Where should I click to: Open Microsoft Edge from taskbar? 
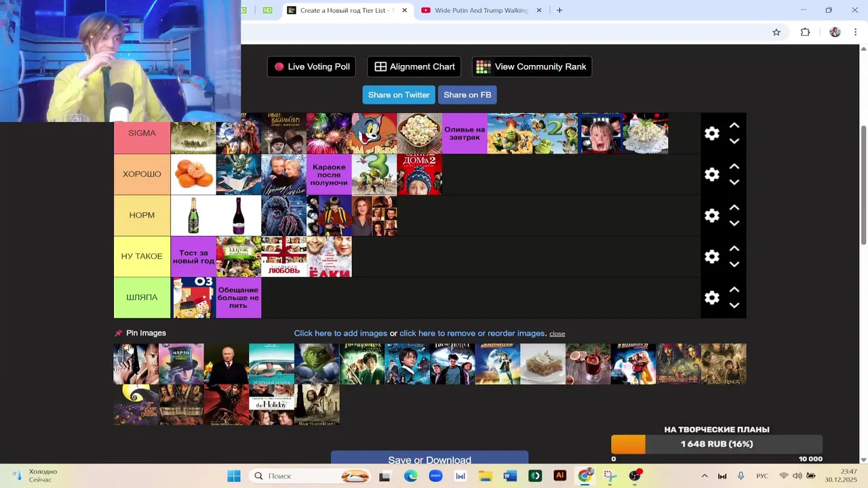[x=410, y=476]
